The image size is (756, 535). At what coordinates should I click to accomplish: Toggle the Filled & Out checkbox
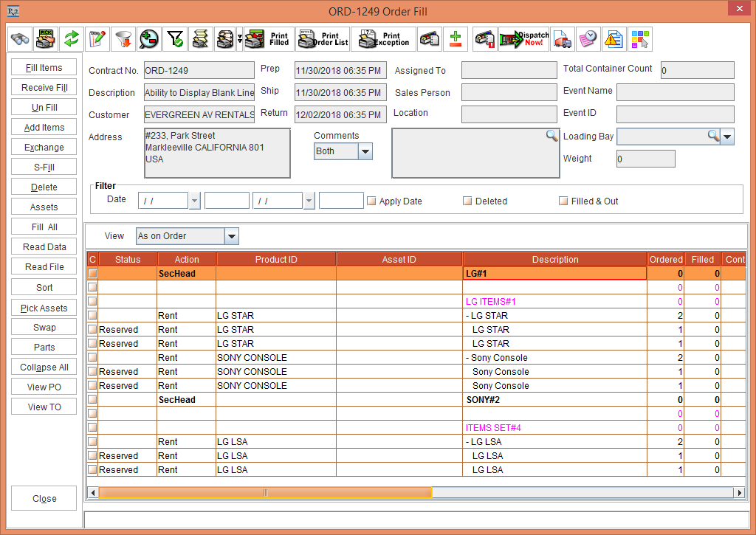(563, 201)
